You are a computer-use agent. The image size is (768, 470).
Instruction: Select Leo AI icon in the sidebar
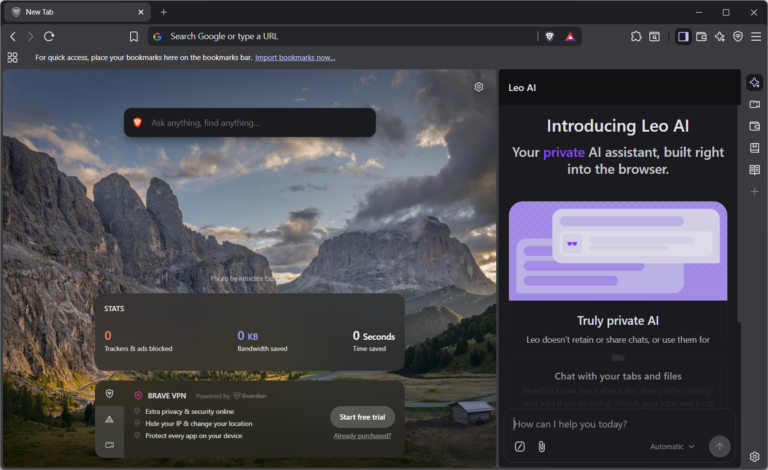click(755, 83)
